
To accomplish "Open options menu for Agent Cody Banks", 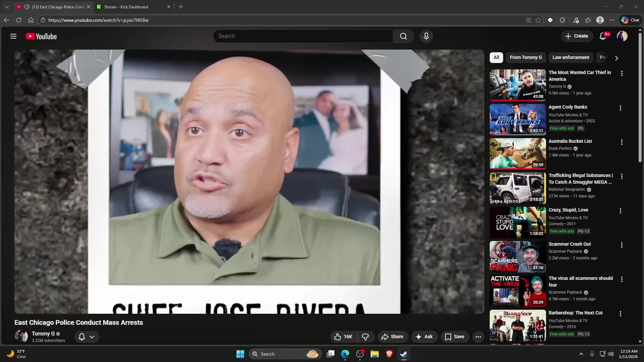I will pos(620,108).
